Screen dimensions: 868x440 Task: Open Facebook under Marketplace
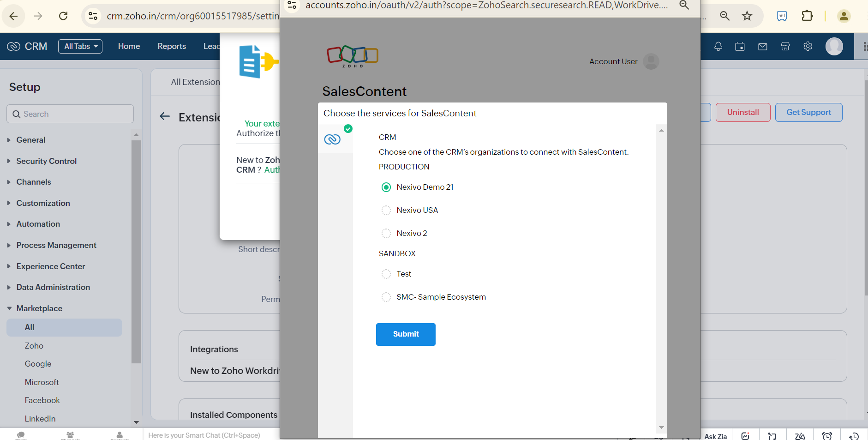(x=42, y=400)
